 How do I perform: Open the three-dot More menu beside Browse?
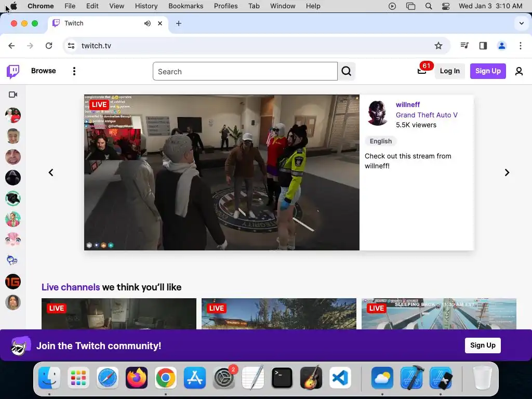click(x=74, y=71)
